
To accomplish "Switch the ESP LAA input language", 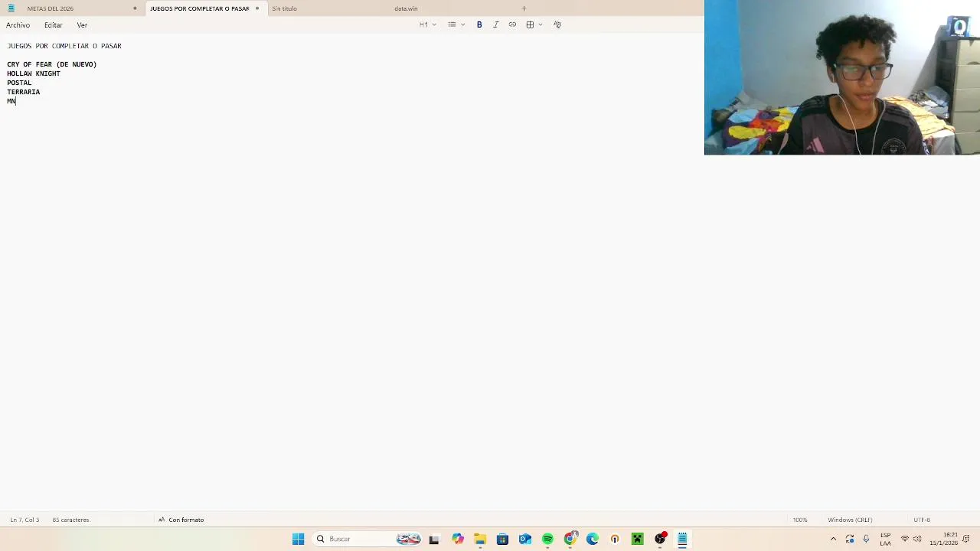I will tap(885, 539).
